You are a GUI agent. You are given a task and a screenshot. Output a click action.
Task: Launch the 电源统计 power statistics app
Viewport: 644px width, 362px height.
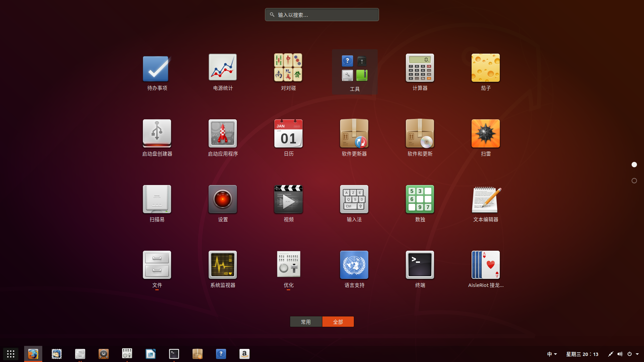222,68
